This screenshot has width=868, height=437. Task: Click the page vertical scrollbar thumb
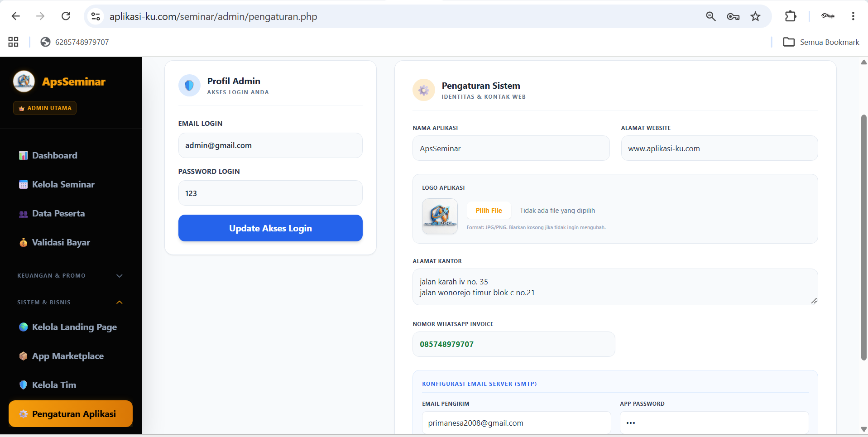click(x=864, y=238)
